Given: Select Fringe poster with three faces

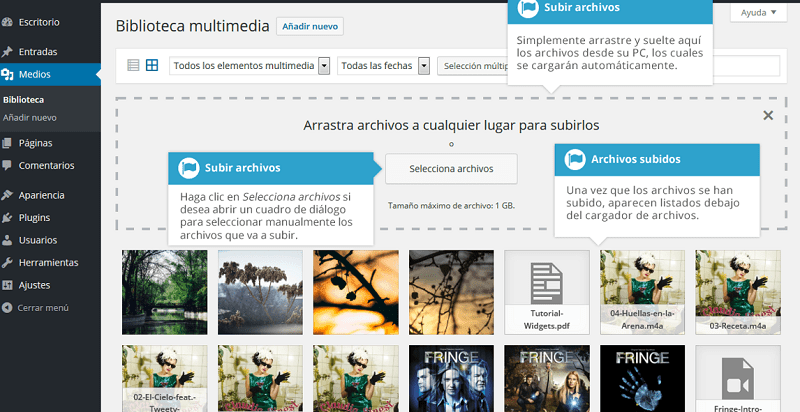Looking at the screenshot, I should click(x=451, y=379).
